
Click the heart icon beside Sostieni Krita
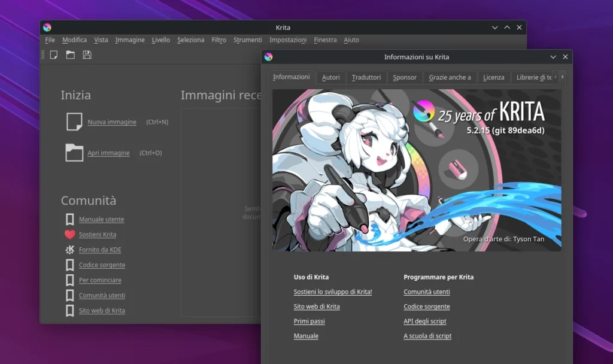point(70,234)
